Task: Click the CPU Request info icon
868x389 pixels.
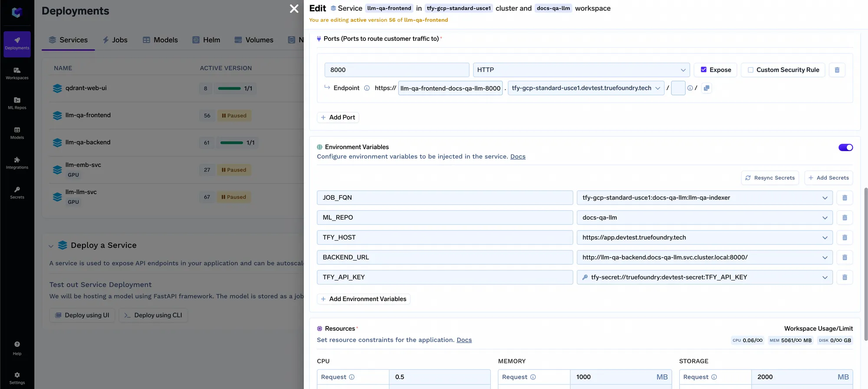Action: 352,377
